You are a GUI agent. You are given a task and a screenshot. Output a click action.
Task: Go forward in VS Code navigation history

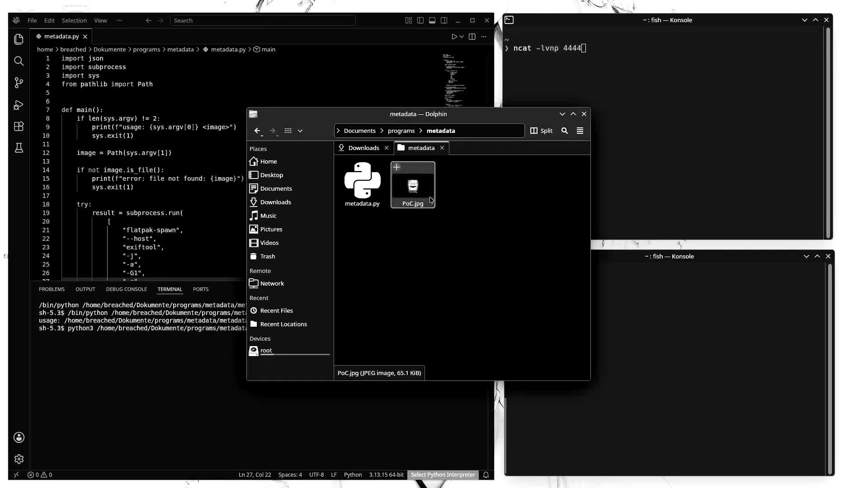point(160,20)
